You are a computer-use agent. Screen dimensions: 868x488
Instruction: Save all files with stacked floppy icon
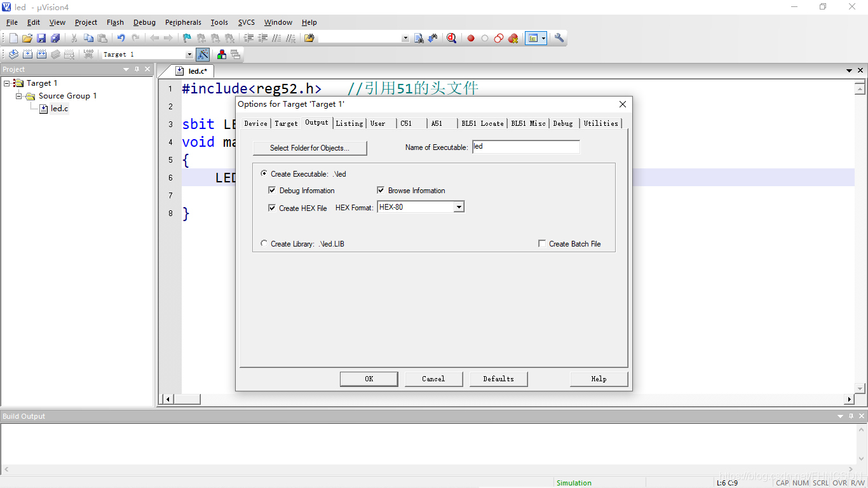coord(55,38)
